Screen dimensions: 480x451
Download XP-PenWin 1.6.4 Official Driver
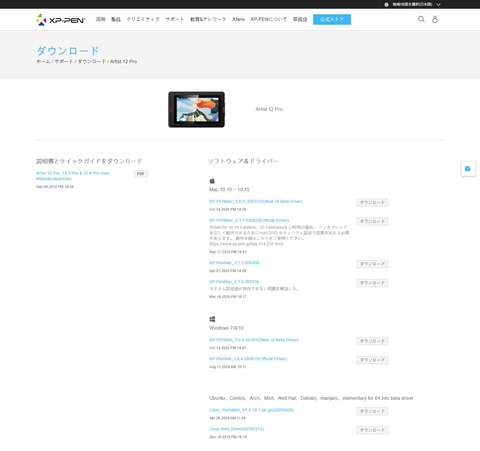(x=372, y=360)
